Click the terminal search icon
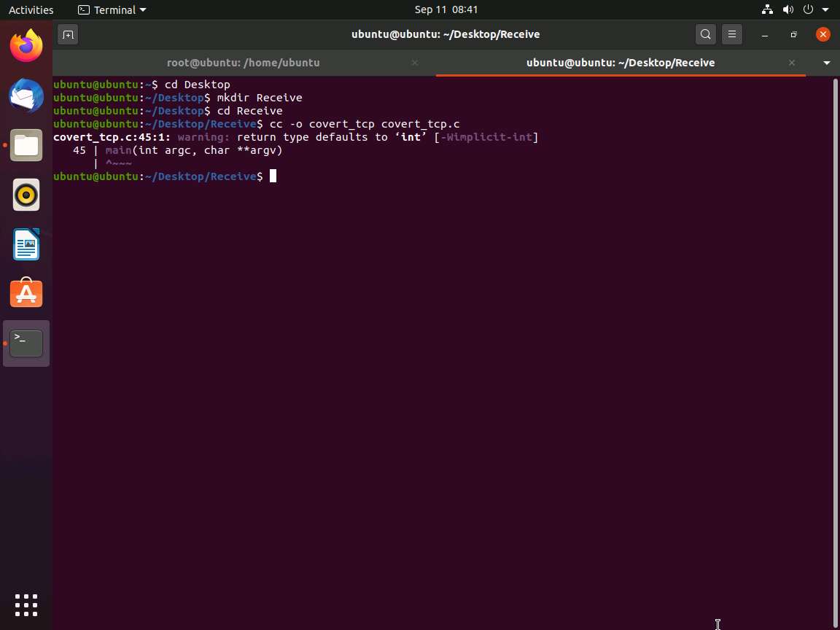Image resolution: width=840 pixels, height=630 pixels. click(x=706, y=34)
